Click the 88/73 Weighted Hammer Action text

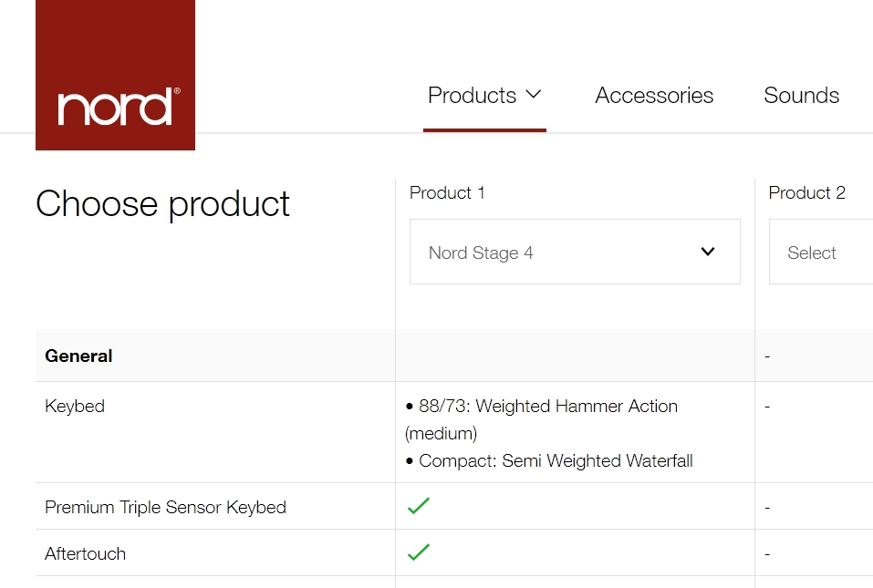[x=547, y=407]
